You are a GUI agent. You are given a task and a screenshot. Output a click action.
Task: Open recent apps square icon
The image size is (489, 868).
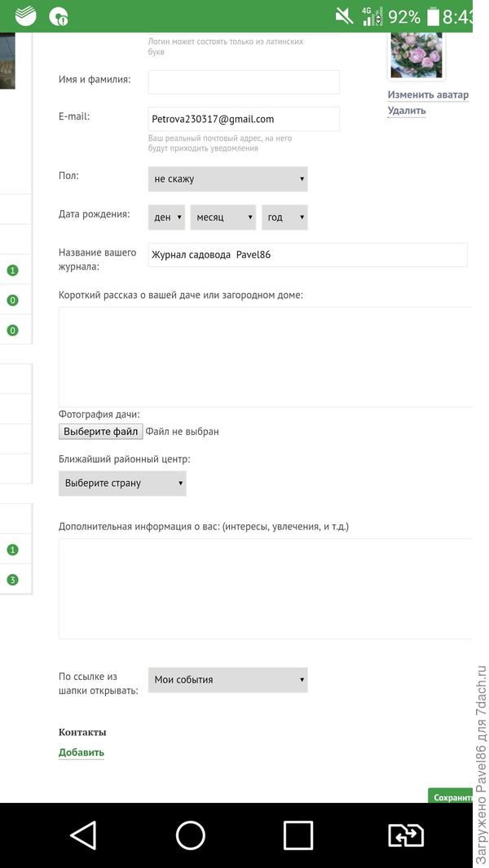pos(297,835)
